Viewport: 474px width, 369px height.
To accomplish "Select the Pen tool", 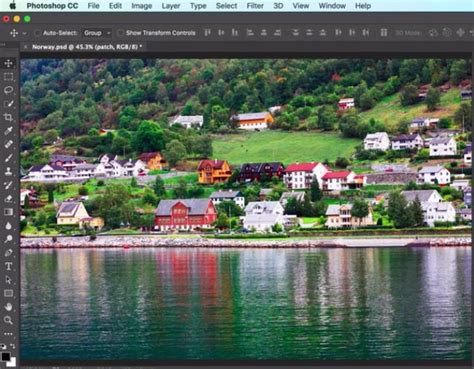I will pyautogui.click(x=8, y=253).
